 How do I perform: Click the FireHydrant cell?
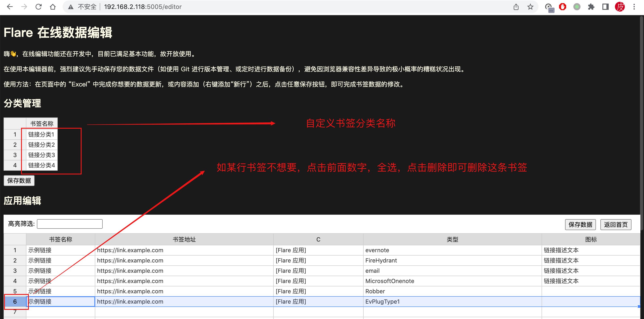(453, 260)
